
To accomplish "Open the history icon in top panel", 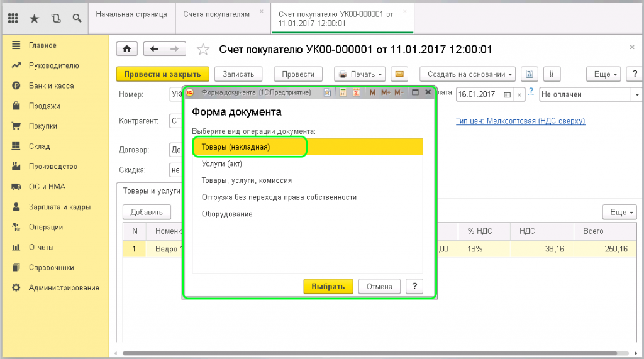I will pos(55,18).
